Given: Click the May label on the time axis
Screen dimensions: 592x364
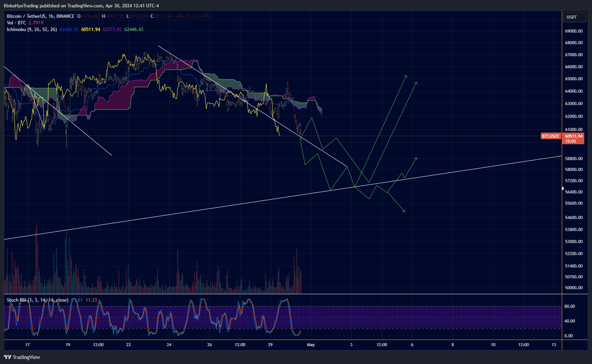Looking at the screenshot, I should click(311, 345).
